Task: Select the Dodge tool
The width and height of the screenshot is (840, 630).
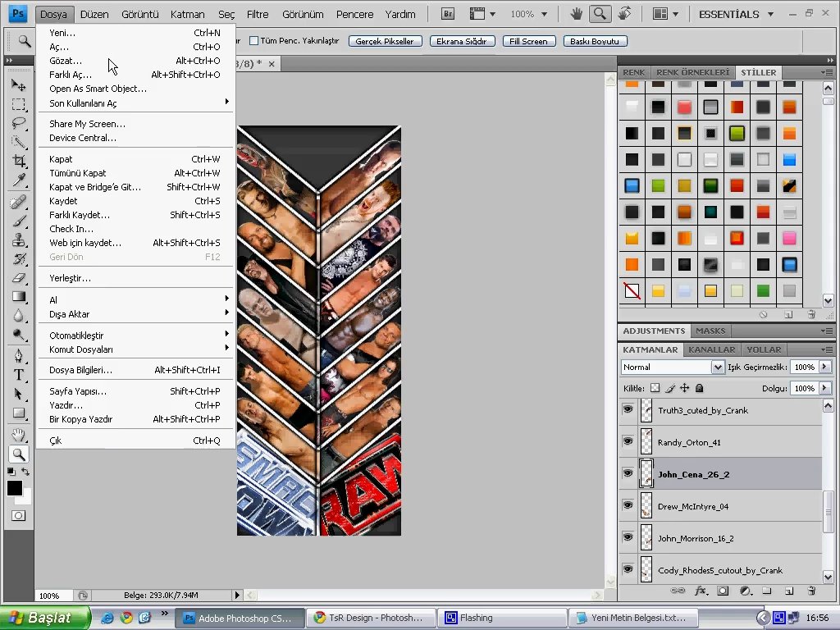Action: 19,335
